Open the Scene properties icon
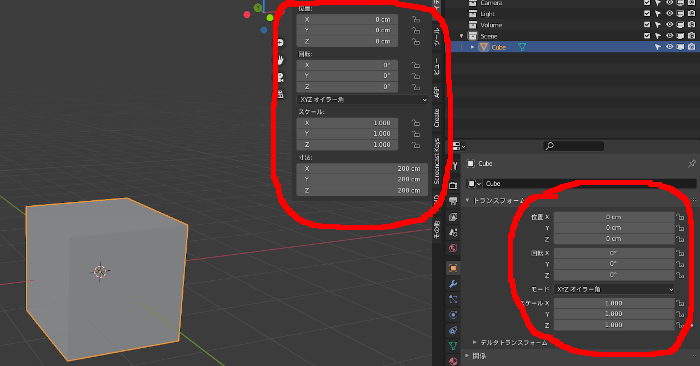The width and height of the screenshot is (700, 366). 453,233
